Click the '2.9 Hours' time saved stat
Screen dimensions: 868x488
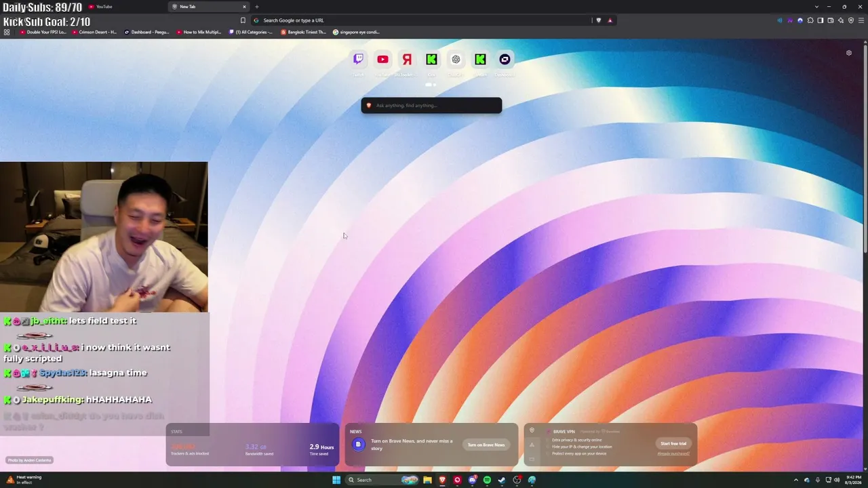point(321,449)
